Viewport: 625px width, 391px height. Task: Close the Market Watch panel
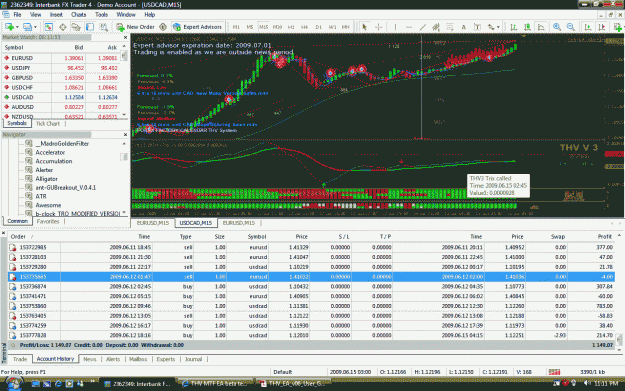(125, 37)
